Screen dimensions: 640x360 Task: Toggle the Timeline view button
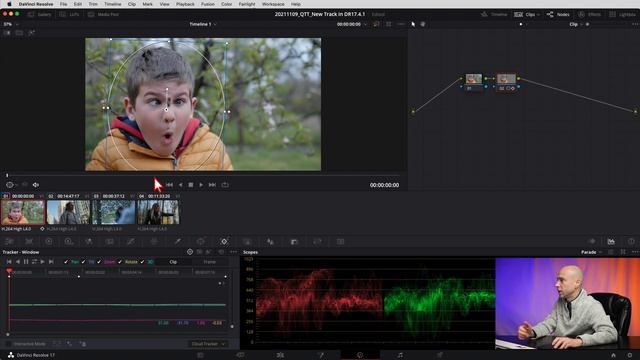pyautogui.click(x=494, y=14)
